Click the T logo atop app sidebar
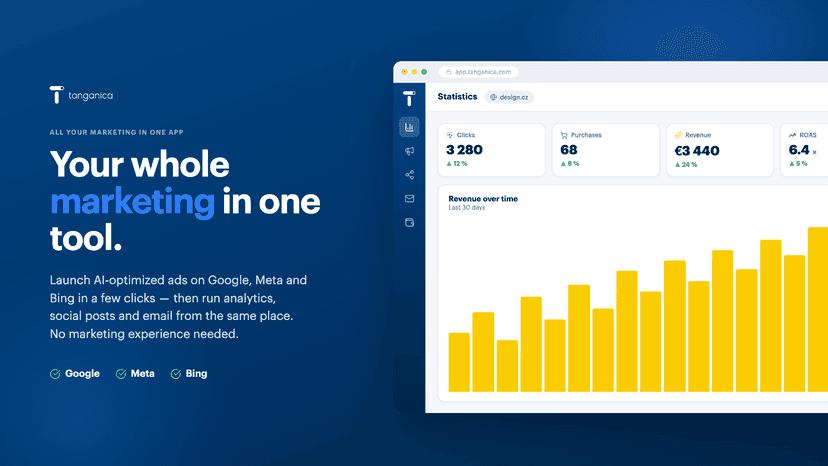 [x=409, y=98]
